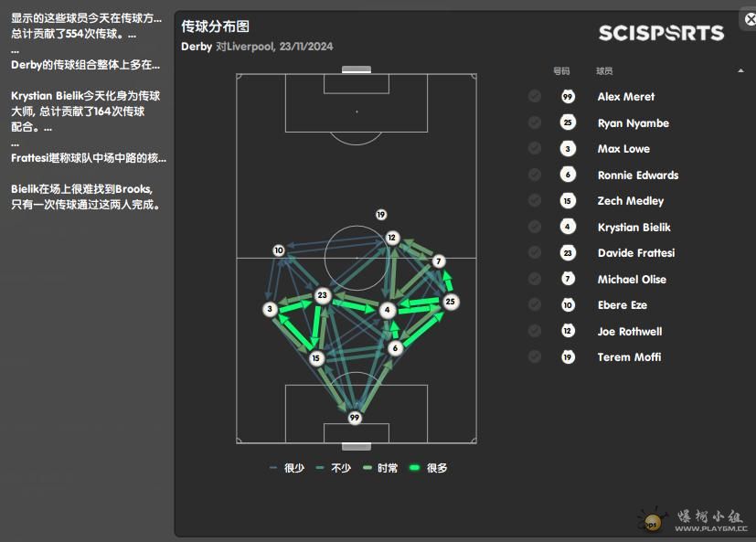756x542 pixels.
Task: Click player node 23 on the pass map
Action: coord(323,295)
